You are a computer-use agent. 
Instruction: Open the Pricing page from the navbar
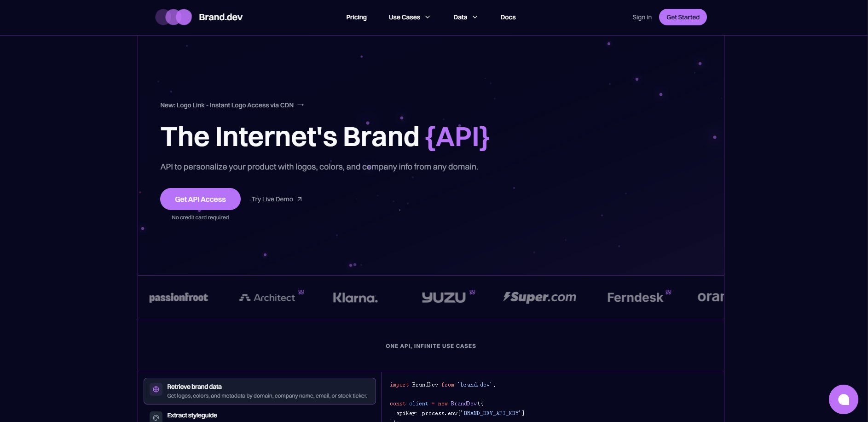click(x=356, y=17)
